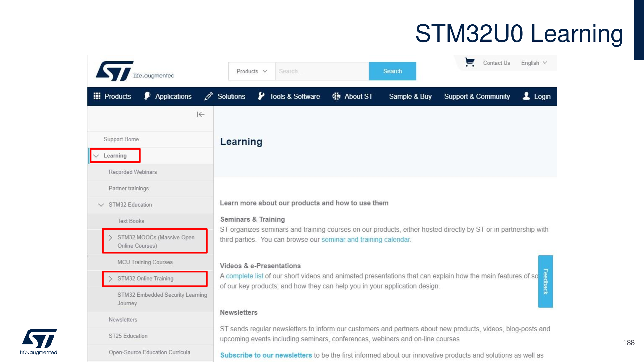Click the ST life.augmented logo in the header
The image size is (644, 362).
(135, 71)
